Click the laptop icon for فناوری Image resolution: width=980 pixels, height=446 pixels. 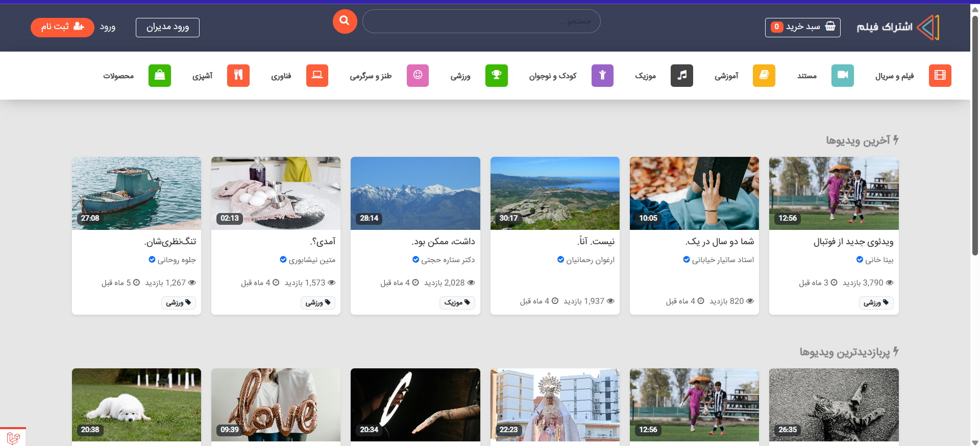tap(317, 76)
